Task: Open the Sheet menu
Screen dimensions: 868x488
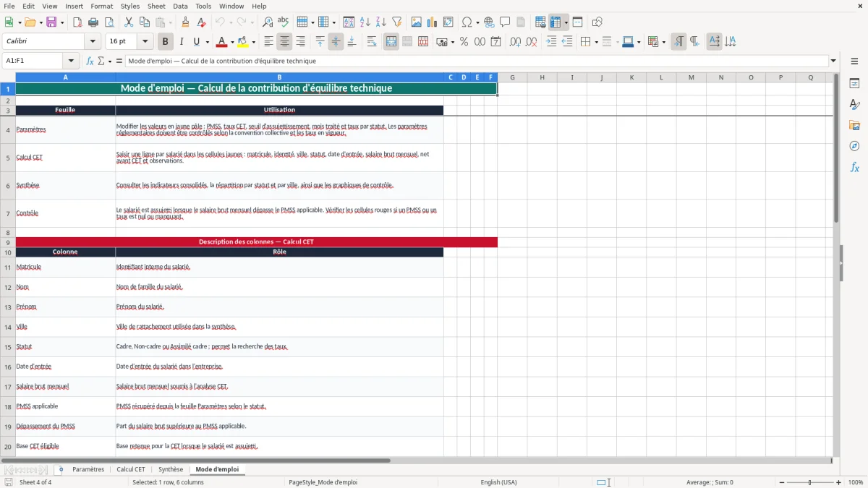Action: click(156, 6)
